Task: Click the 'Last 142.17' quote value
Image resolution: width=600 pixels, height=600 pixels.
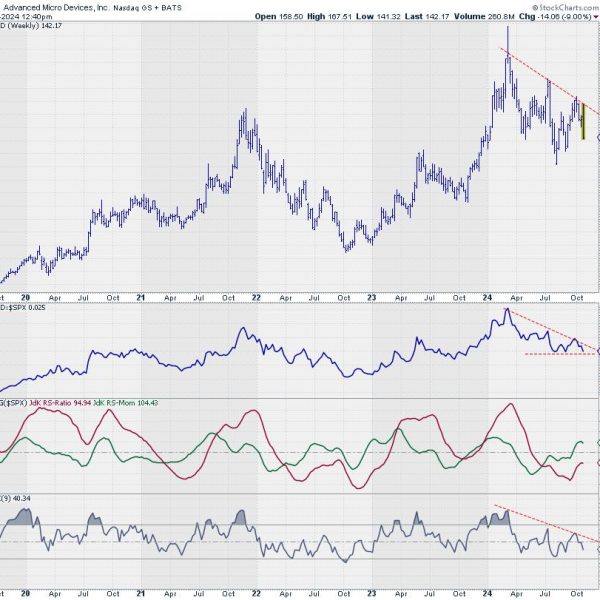Action: click(428, 16)
